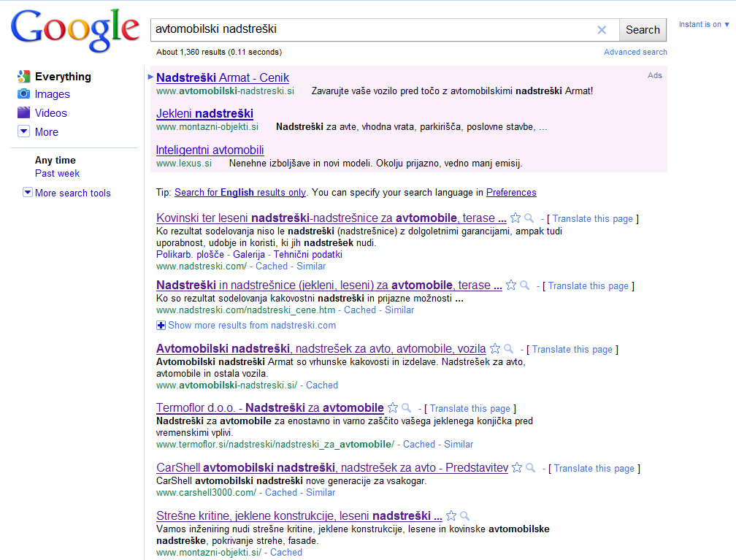Star the Strešne kritine result
This screenshot has height=560, width=736.
pyautogui.click(x=451, y=515)
